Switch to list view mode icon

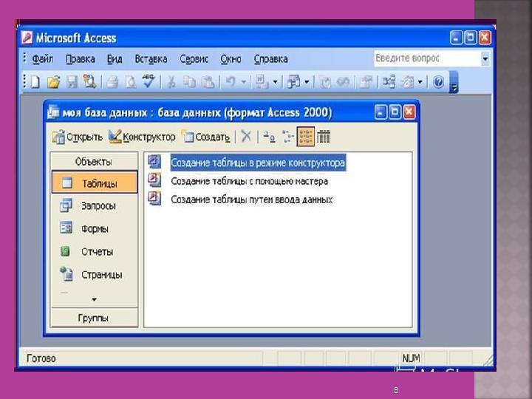click(306, 137)
